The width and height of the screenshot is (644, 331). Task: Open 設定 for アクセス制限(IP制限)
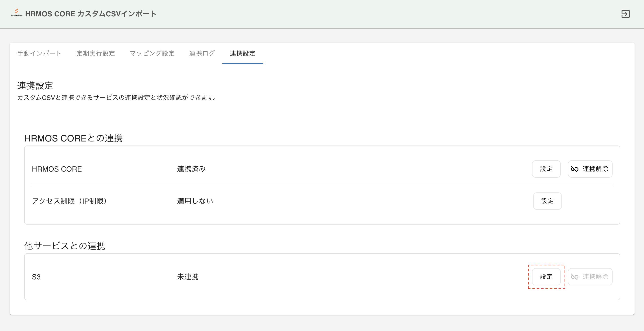pyautogui.click(x=547, y=201)
